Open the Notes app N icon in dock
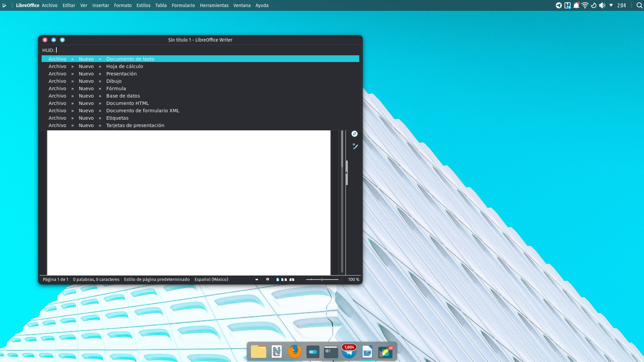This screenshot has height=362, width=644. tap(277, 352)
